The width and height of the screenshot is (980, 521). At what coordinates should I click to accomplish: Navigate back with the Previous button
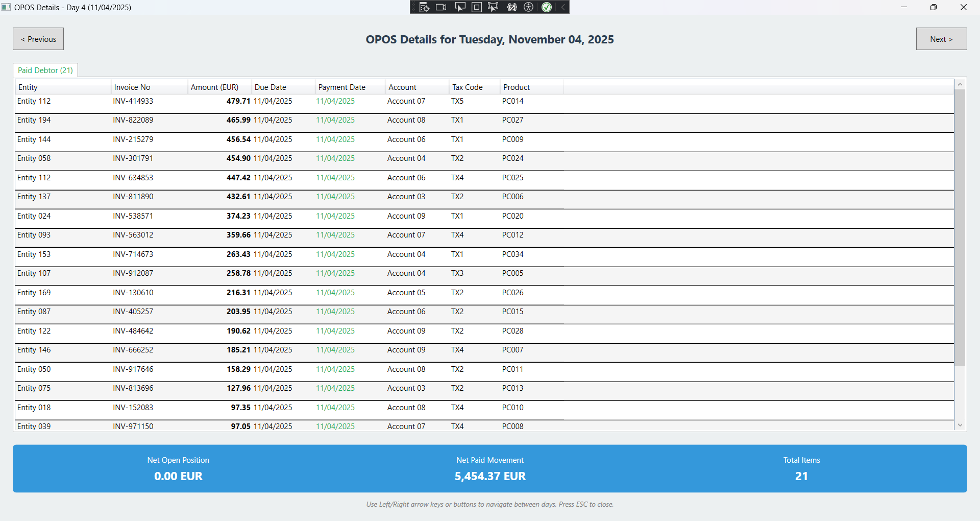(38, 39)
